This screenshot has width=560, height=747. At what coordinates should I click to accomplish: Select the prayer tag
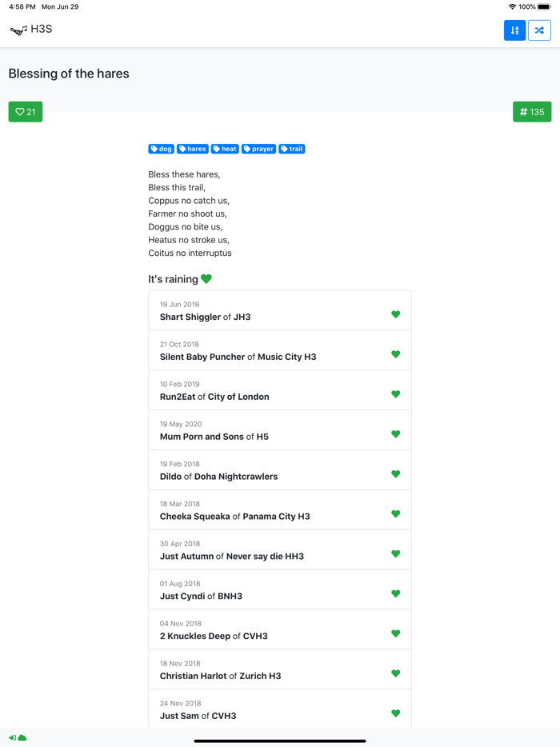258,149
